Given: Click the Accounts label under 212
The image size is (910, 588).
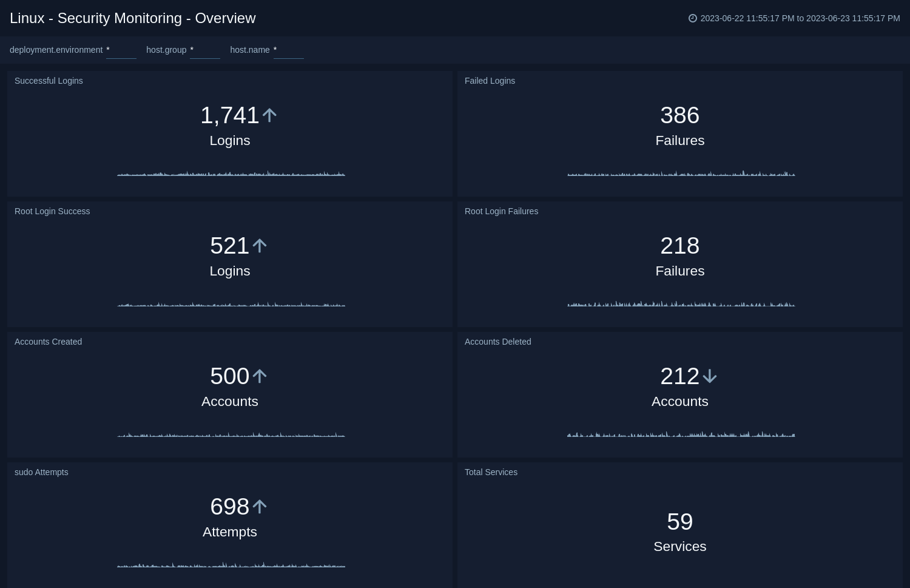Looking at the screenshot, I should click(x=680, y=401).
